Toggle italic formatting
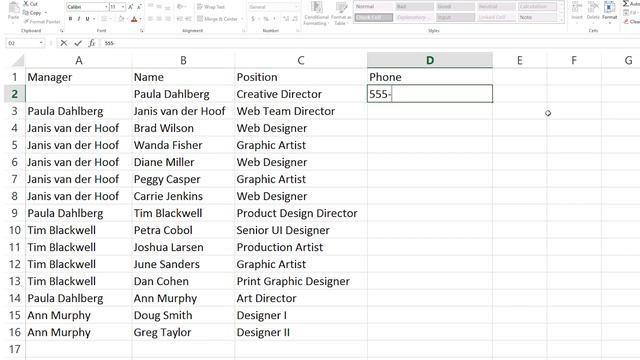This screenshot has height=360, width=640. [79, 19]
